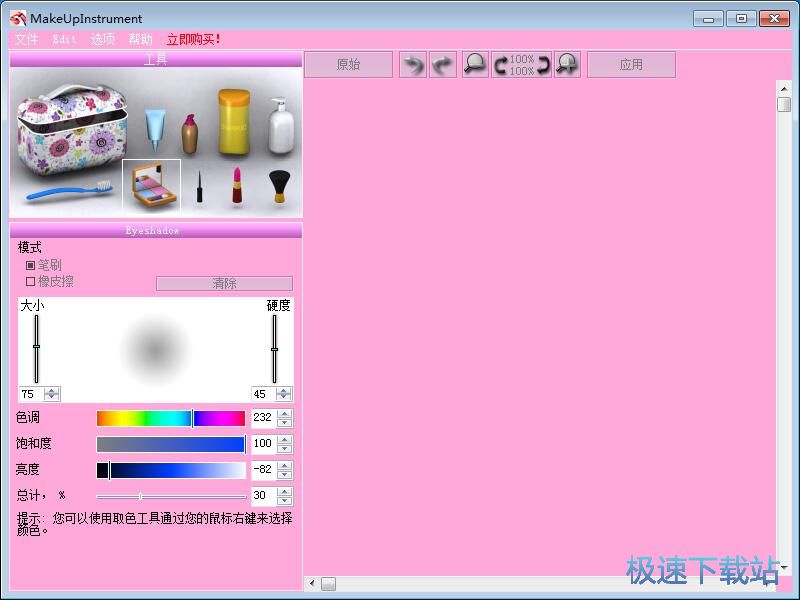Select the lipstick tool
800x600 pixels.
click(237, 186)
